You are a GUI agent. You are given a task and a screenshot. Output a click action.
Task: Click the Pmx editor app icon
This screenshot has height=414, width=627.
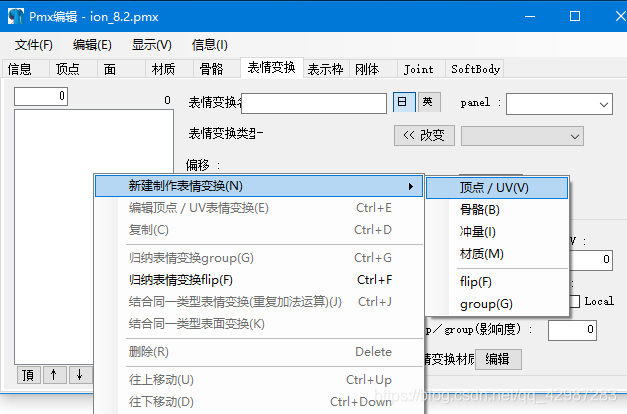click(16, 16)
